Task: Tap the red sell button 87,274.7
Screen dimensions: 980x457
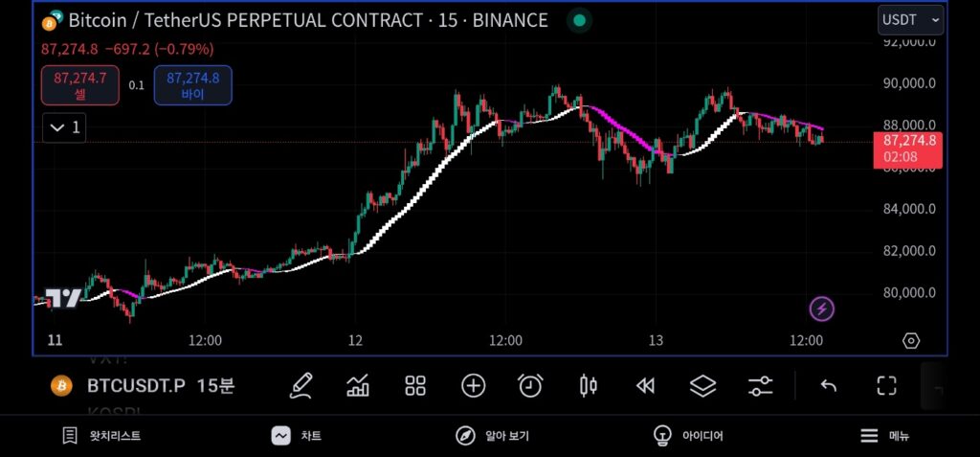Action: coord(80,85)
